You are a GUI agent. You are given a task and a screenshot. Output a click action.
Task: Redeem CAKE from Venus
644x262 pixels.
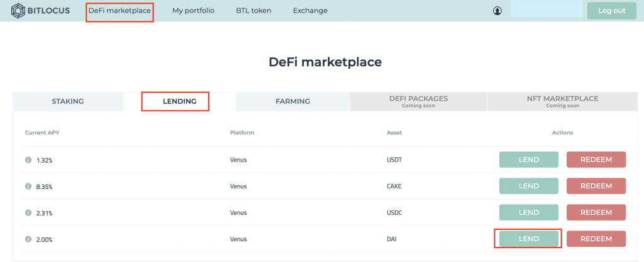point(596,186)
